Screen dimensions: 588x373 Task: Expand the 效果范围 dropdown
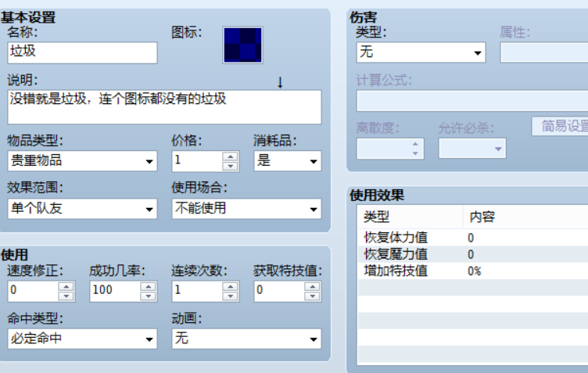coord(82,209)
